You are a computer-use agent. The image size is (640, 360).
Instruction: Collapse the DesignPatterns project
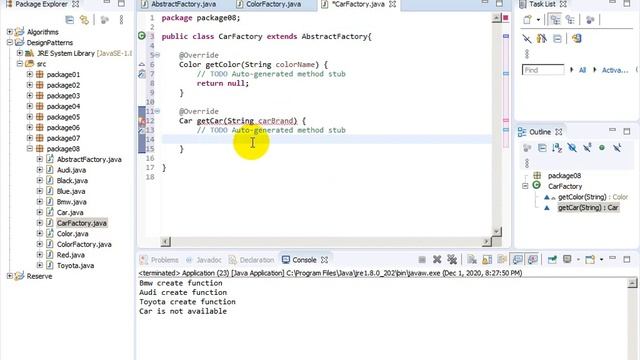tap(10, 42)
